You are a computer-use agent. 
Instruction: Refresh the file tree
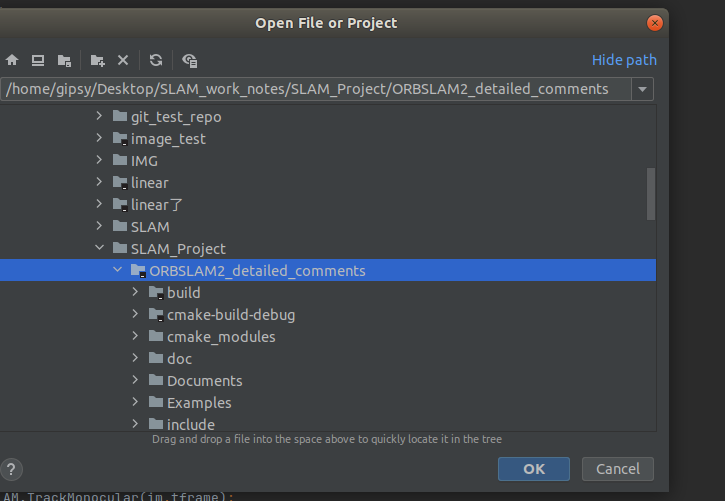pos(156,60)
